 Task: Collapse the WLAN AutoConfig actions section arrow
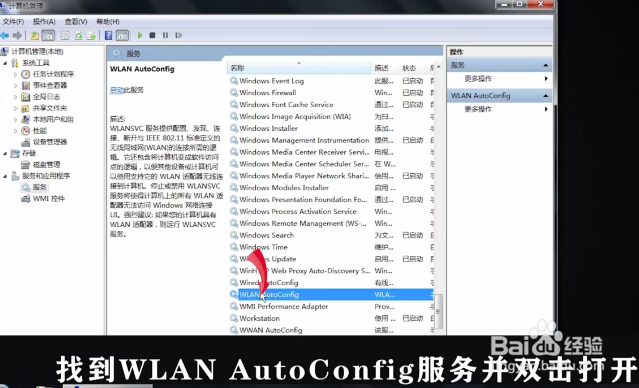(545, 96)
